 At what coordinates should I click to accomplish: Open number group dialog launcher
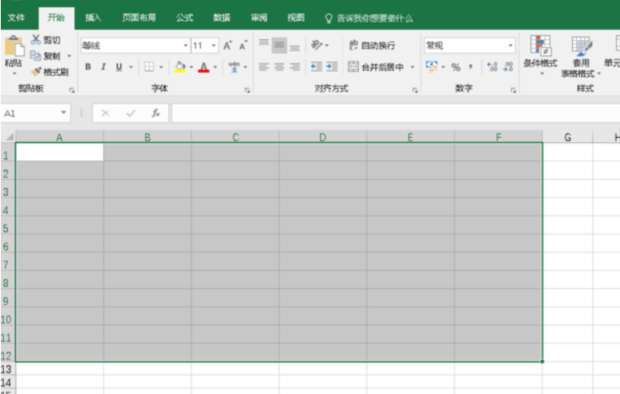point(513,91)
